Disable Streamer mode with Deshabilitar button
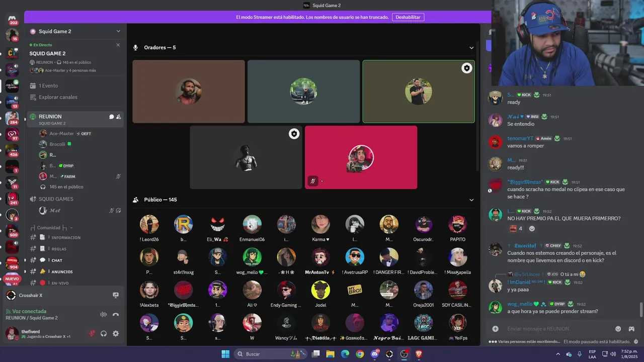 tap(408, 17)
